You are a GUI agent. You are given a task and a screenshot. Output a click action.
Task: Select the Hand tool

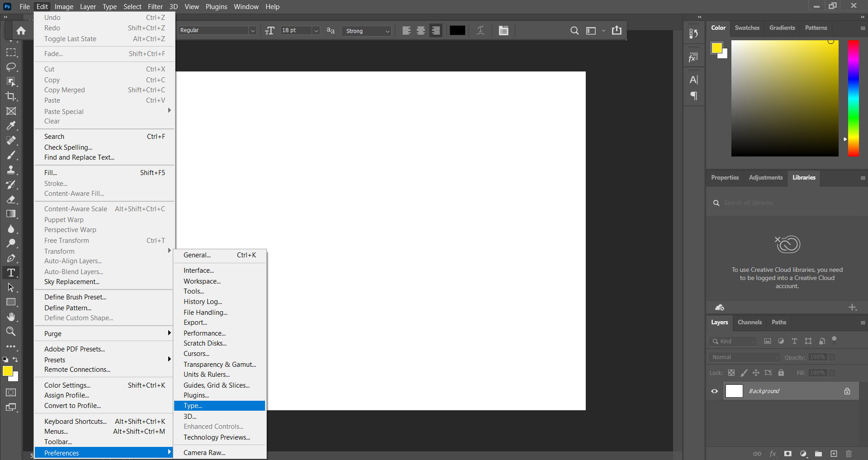[11, 317]
